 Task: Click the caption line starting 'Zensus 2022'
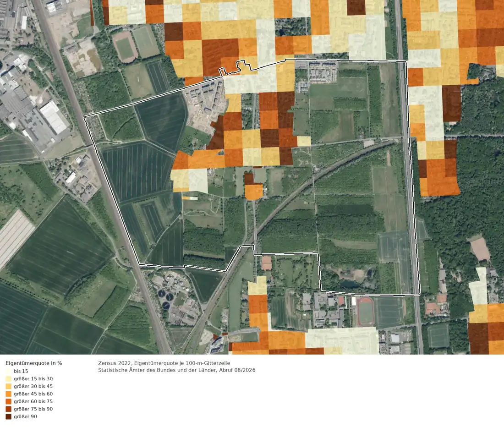[x=164, y=363]
